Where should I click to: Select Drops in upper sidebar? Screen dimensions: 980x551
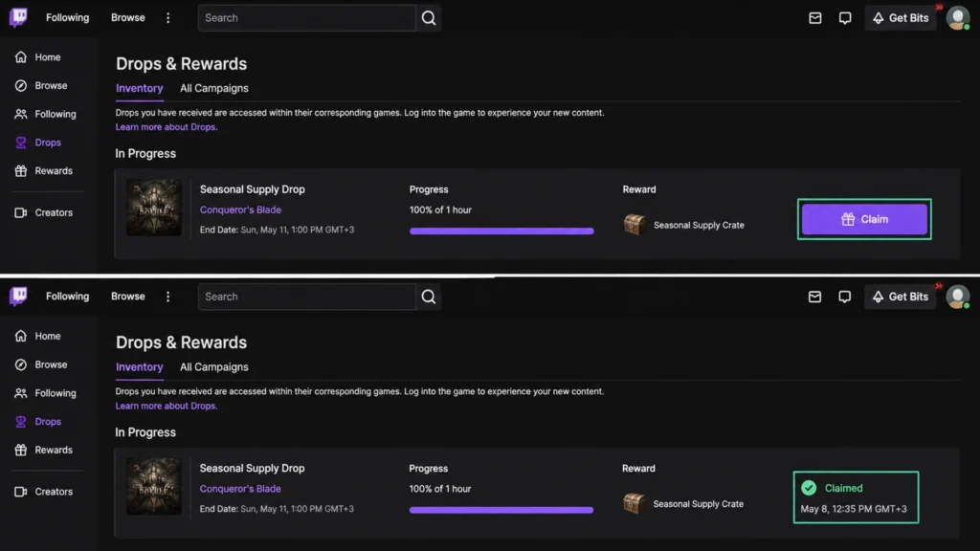pos(38,143)
